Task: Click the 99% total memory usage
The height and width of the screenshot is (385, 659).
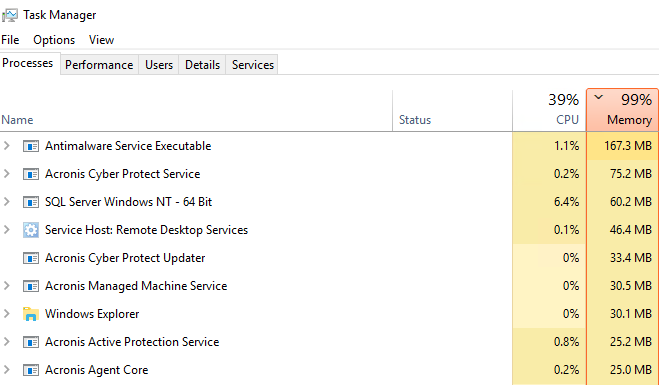Action: tap(637, 100)
